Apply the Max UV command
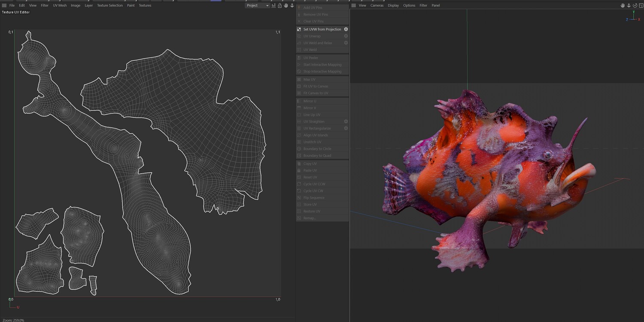The image size is (644, 322). (322, 80)
